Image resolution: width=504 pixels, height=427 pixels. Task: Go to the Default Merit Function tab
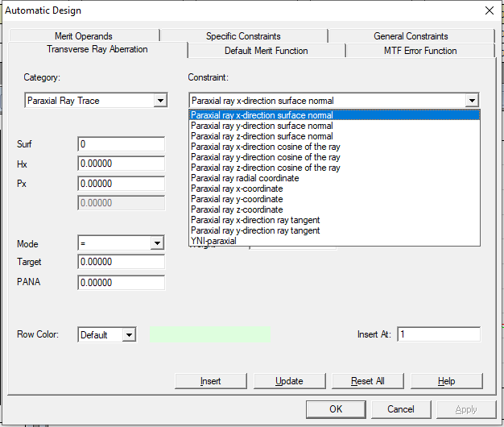tap(266, 51)
